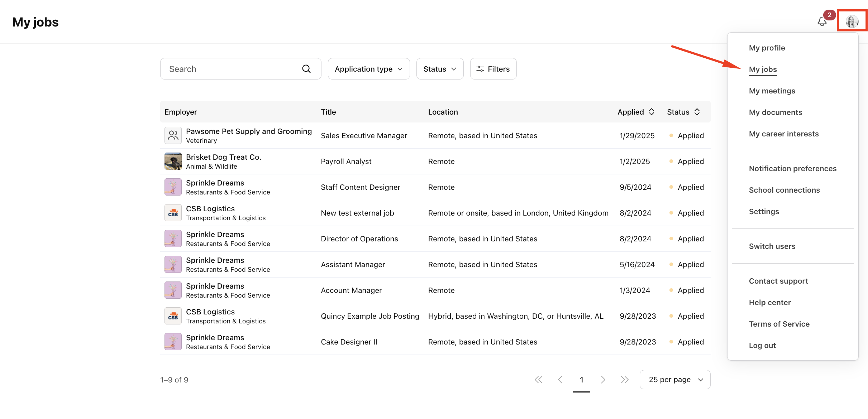868x419 pixels.
Task: Click the next page chevron
Action: click(x=603, y=380)
